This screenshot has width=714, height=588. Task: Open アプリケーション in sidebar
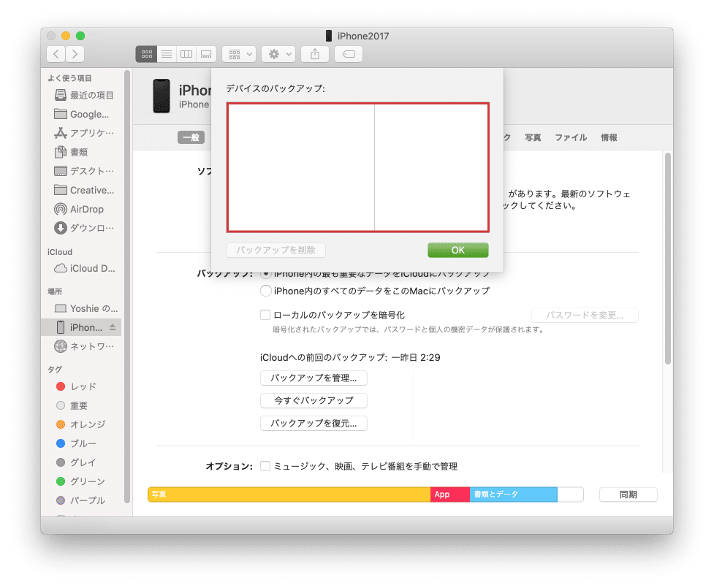click(x=84, y=133)
